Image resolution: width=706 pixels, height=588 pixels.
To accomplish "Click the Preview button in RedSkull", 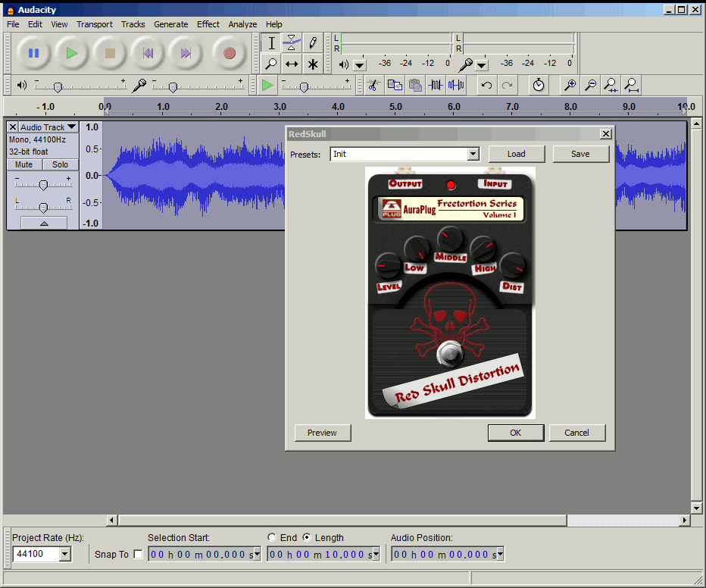I will [323, 433].
